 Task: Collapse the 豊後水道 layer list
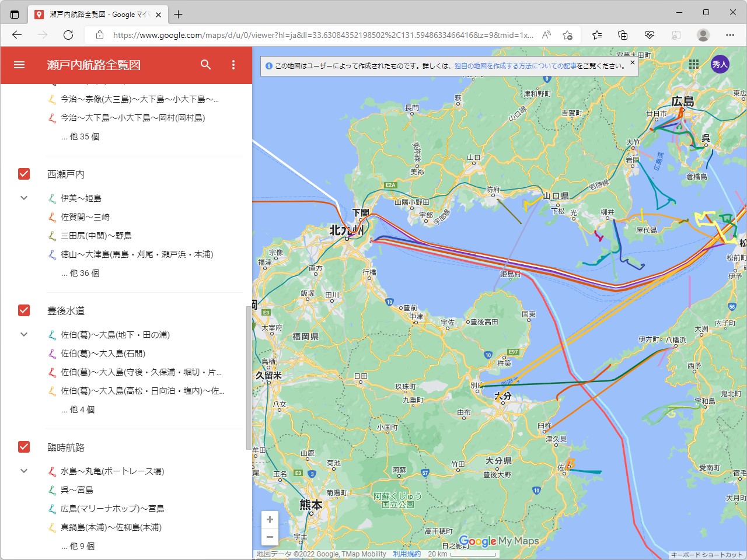pyautogui.click(x=23, y=334)
